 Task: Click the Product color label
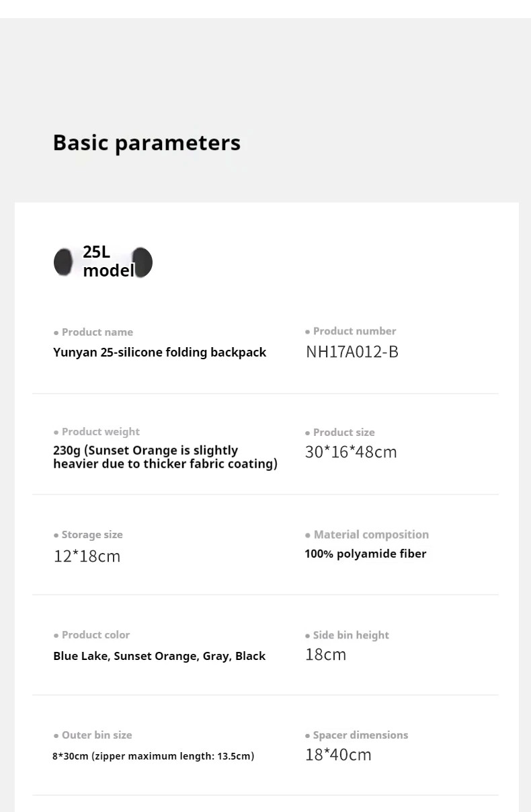91,635
